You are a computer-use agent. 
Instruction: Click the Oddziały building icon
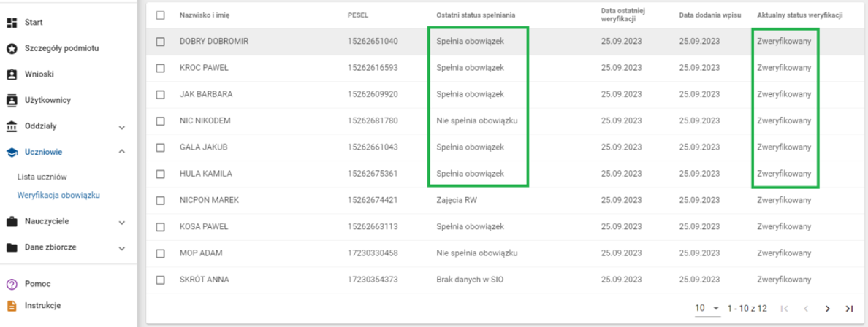pyautogui.click(x=12, y=126)
